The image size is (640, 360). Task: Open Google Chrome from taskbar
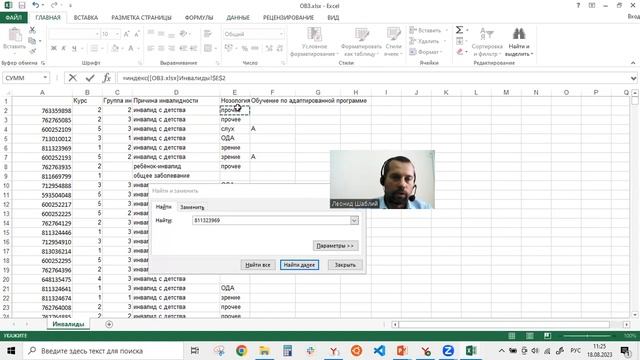[241, 351]
